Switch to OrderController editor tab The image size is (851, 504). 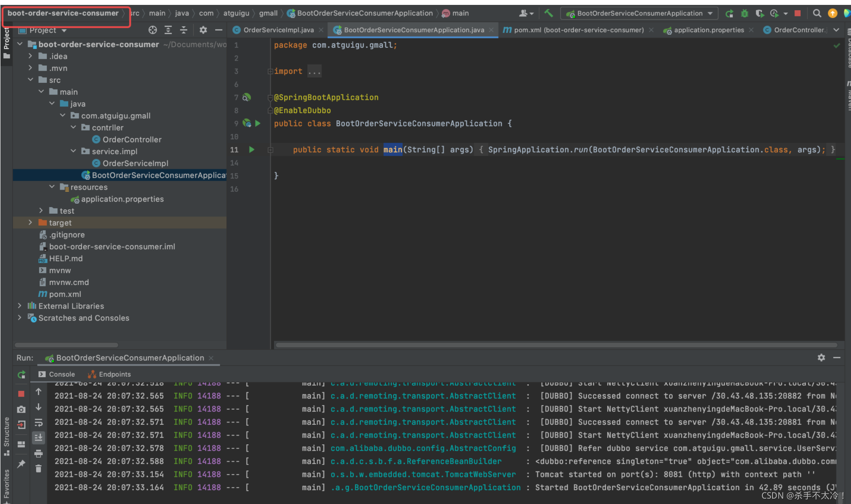tap(794, 30)
